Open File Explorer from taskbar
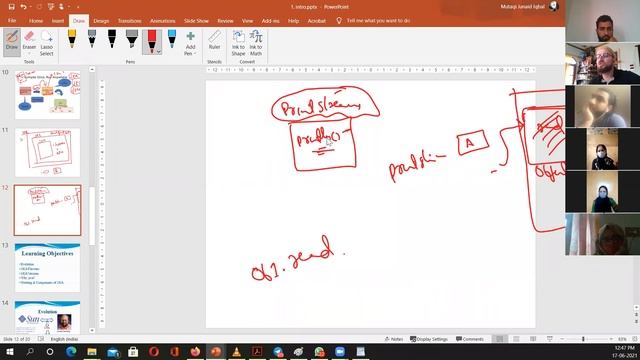 [x=92, y=351]
